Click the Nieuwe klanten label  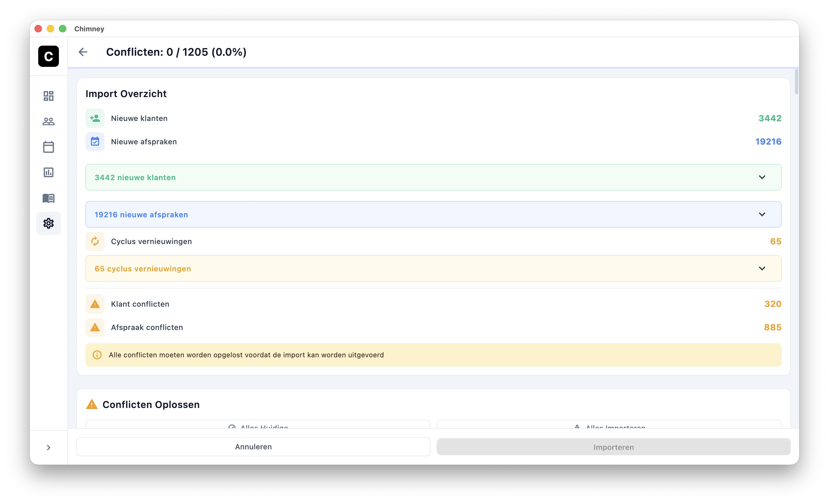click(139, 118)
